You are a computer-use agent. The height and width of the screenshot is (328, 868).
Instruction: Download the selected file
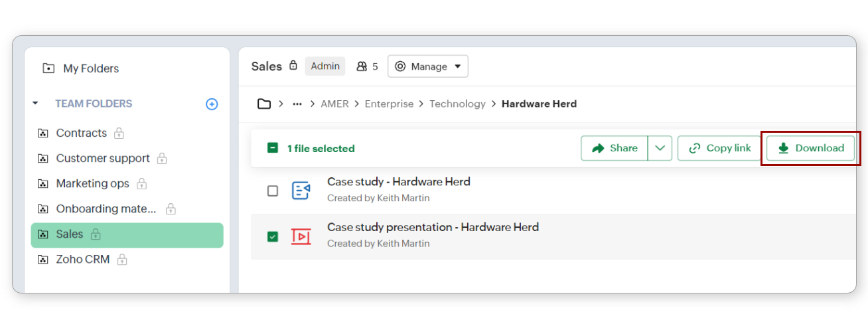coord(810,148)
